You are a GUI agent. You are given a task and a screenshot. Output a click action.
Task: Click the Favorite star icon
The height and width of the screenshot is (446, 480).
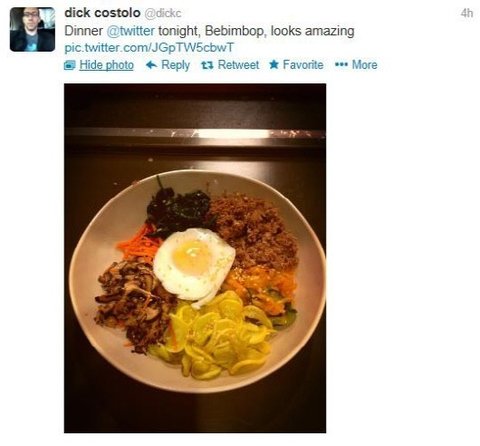point(274,64)
